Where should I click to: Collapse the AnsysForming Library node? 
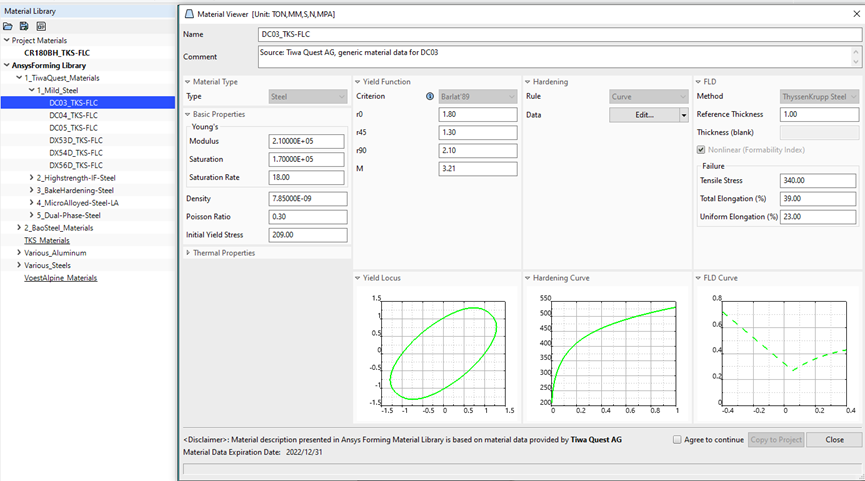coord(7,65)
